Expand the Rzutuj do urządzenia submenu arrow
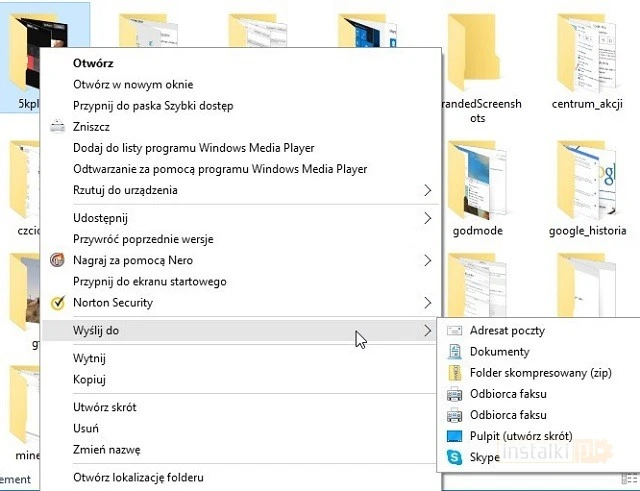This screenshot has height=491, width=640. pyautogui.click(x=428, y=190)
